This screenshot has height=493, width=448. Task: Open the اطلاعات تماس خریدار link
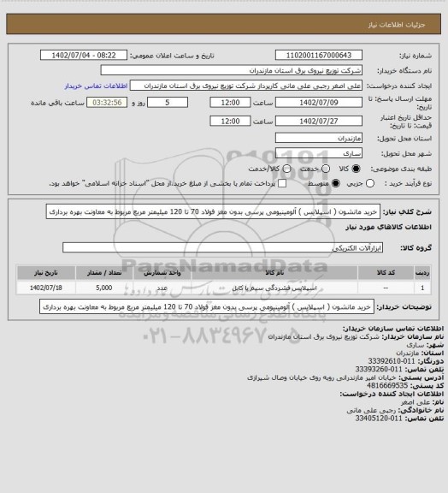click(96, 86)
